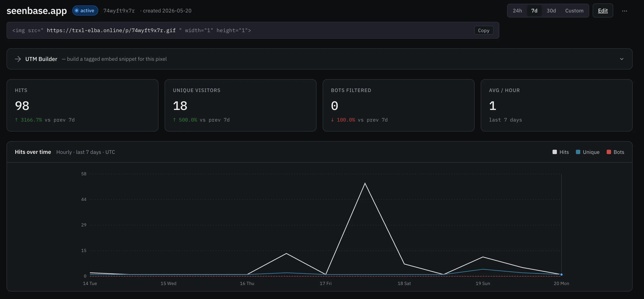Click the pixel ID 74wyft9x7r
This screenshot has width=644, height=299.
pyautogui.click(x=119, y=11)
